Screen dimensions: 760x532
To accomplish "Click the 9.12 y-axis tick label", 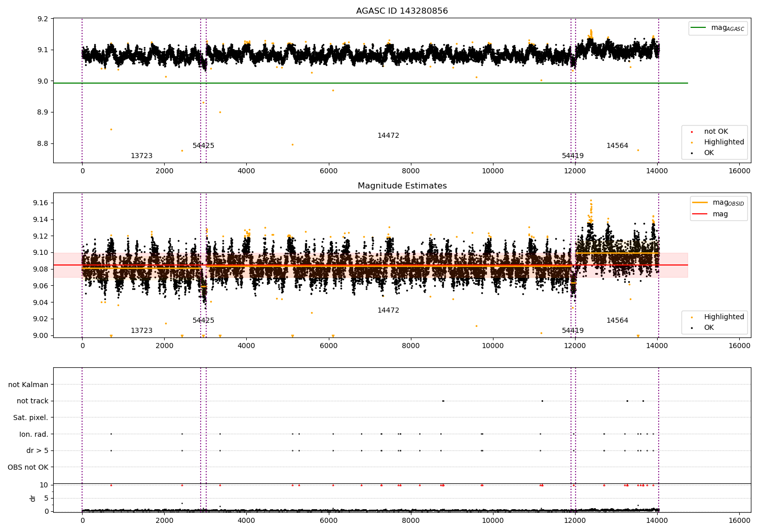I will pos(41,237).
